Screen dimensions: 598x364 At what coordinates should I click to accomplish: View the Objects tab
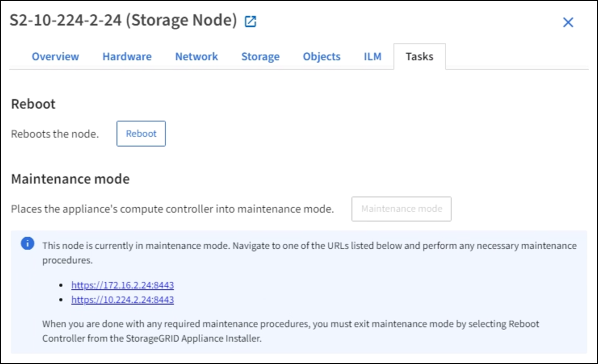tap(322, 57)
